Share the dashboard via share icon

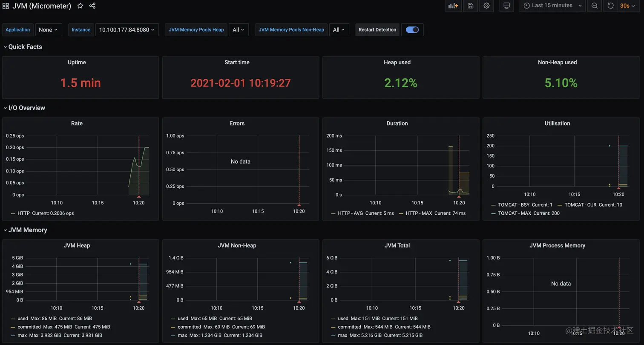coord(92,6)
